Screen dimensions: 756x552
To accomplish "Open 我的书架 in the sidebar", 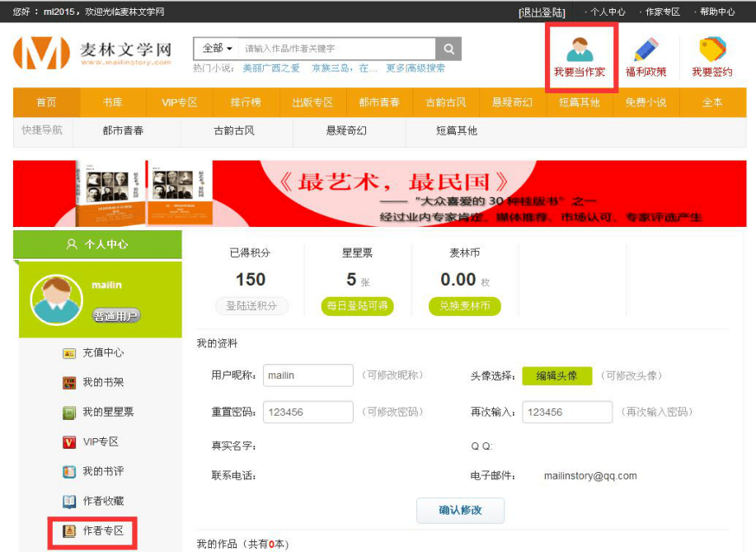I will click(x=102, y=383).
